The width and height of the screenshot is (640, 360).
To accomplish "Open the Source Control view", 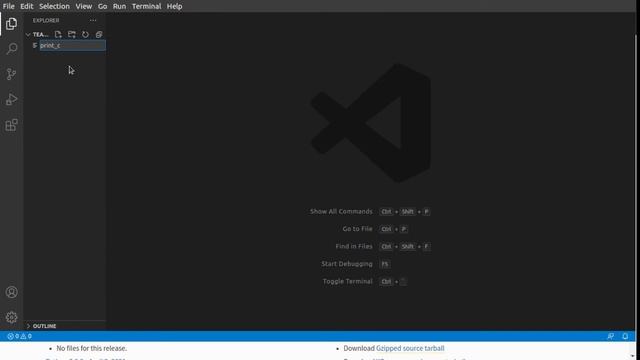I will coord(11,74).
